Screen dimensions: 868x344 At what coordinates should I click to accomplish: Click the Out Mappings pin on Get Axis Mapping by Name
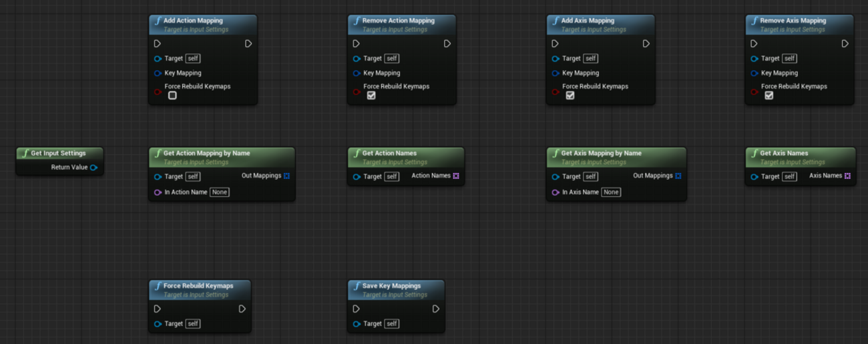(x=678, y=176)
